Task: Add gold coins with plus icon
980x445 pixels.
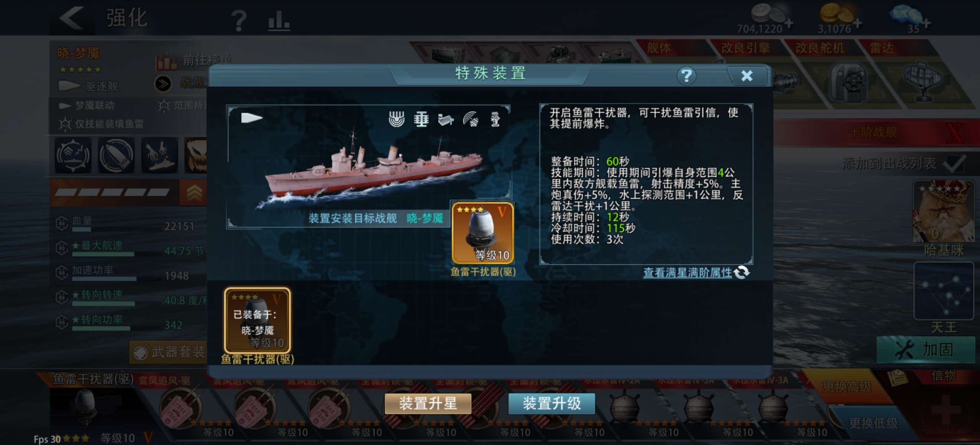Action: click(x=857, y=24)
